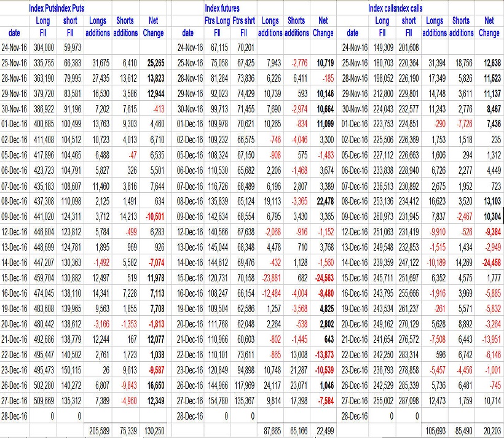Select calls net change -9,384
504x438 pixels.
click(x=493, y=232)
